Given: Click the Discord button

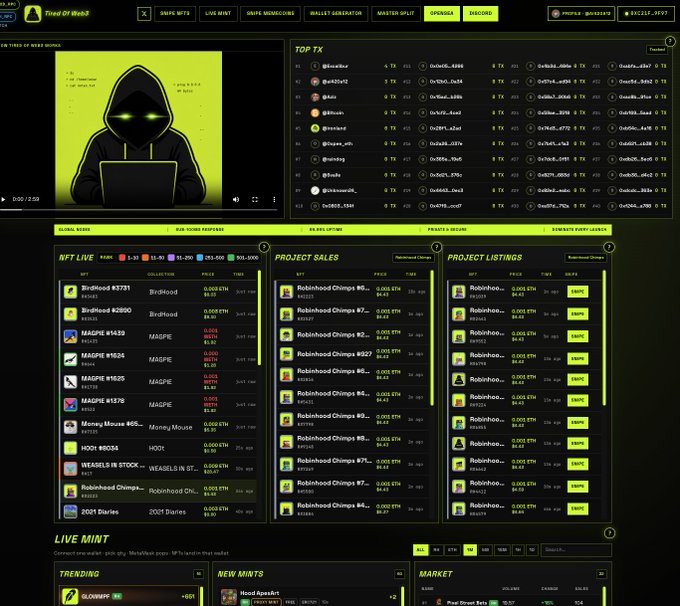Looking at the screenshot, I should coord(481,13).
